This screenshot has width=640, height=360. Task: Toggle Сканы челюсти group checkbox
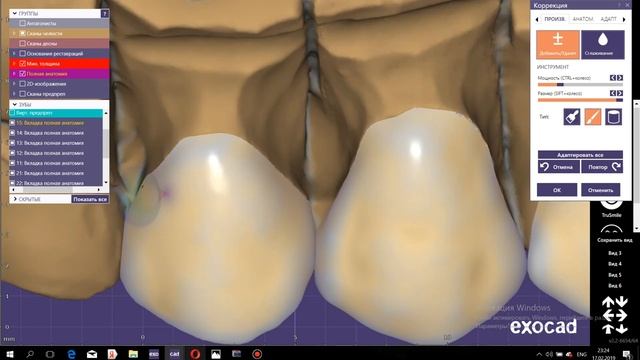pos(22,33)
